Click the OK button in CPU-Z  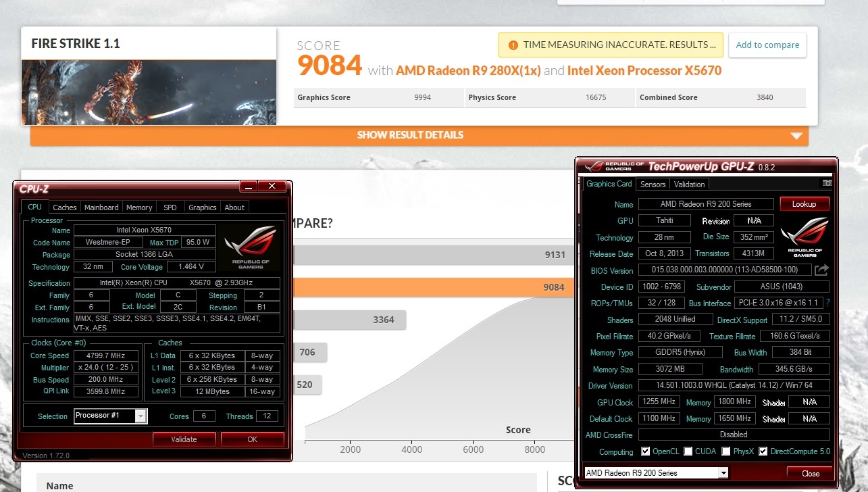(252, 439)
